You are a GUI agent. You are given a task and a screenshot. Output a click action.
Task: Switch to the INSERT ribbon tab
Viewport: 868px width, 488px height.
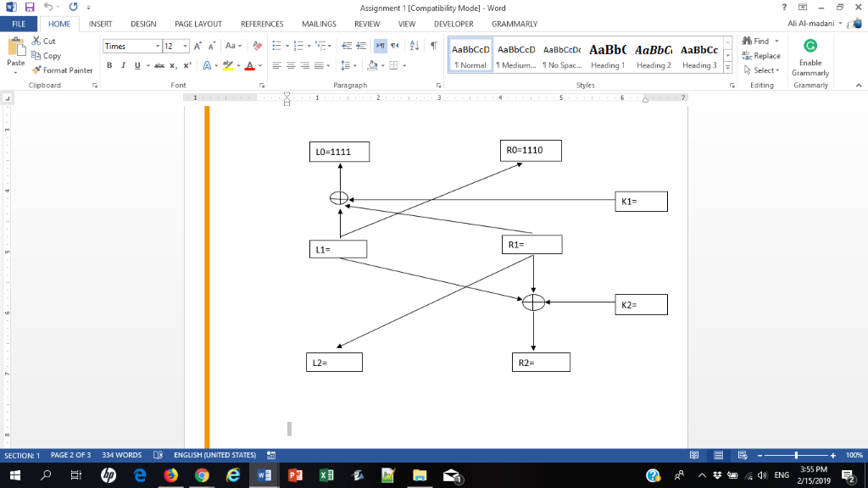[x=100, y=24]
